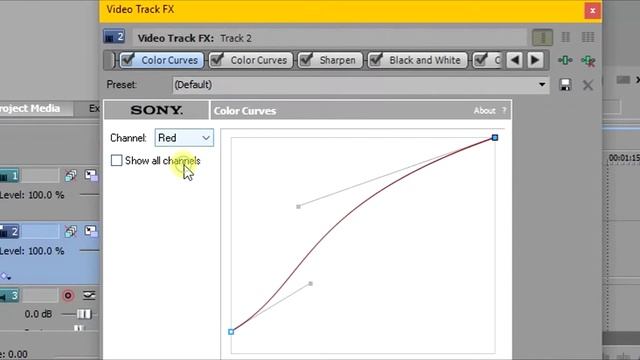Click the track 2 name field
Image resolution: width=640 pixels, height=360 pixels.
pyautogui.click(x=40, y=231)
